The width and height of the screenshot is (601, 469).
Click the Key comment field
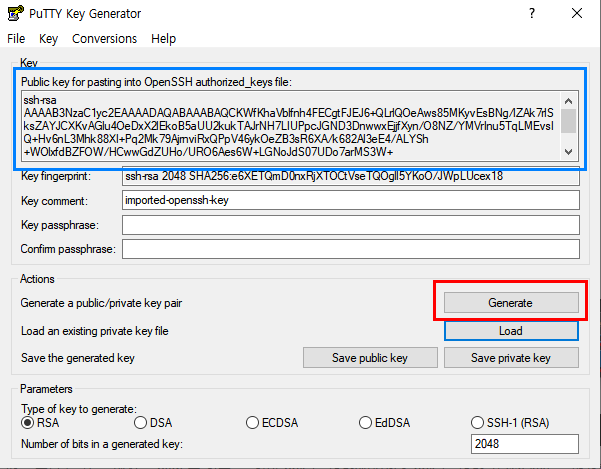pyautogui.click(x=351, y=200)
